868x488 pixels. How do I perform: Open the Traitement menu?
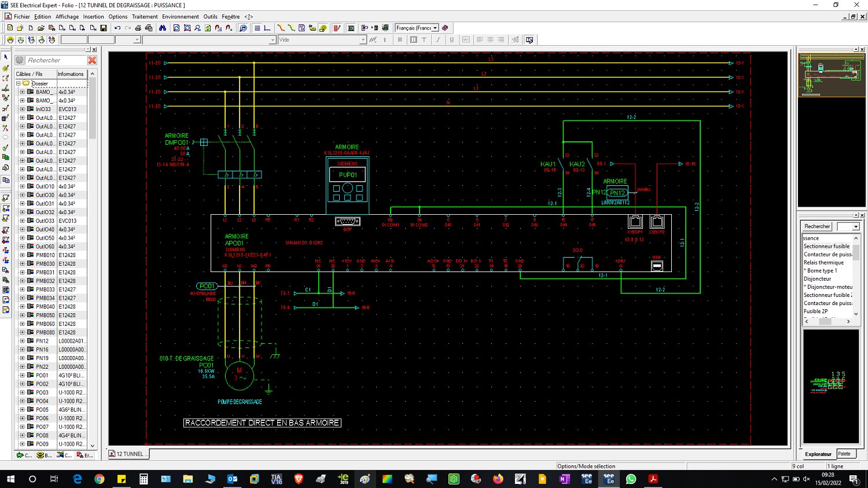(x=145, y=17)
